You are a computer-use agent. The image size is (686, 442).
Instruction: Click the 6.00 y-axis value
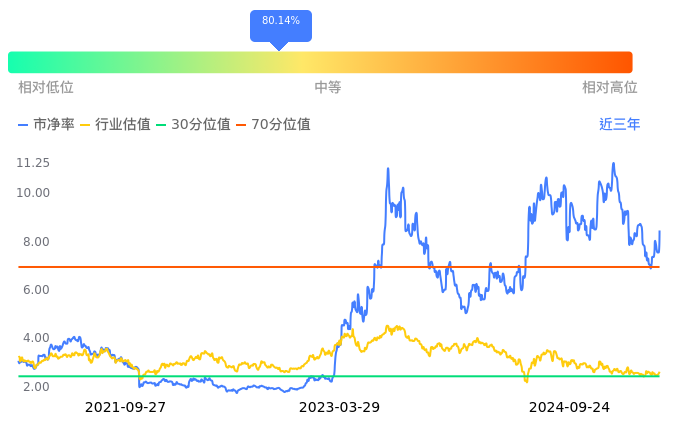coord(37,290)
